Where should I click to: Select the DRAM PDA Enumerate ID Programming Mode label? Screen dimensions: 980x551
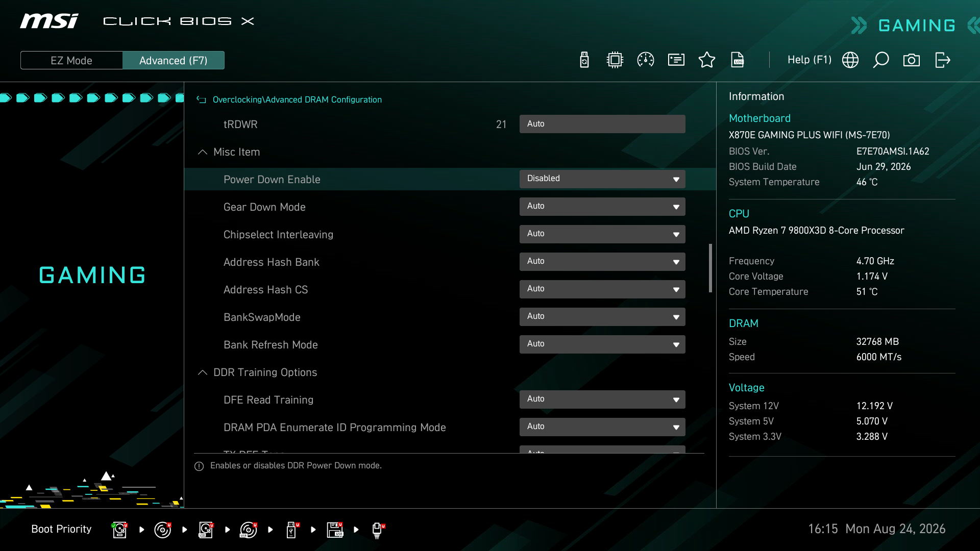click(335, 428)
